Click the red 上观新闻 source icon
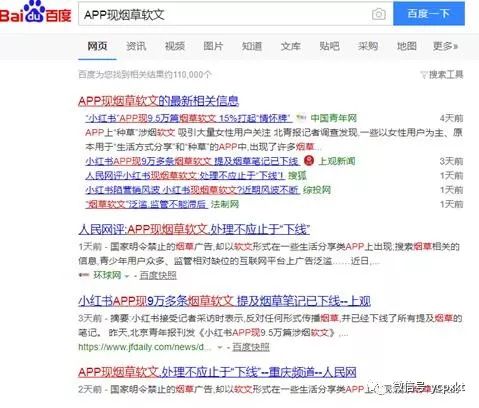The height and width of the screenshot is (408, 479). (x=309, y=161)
